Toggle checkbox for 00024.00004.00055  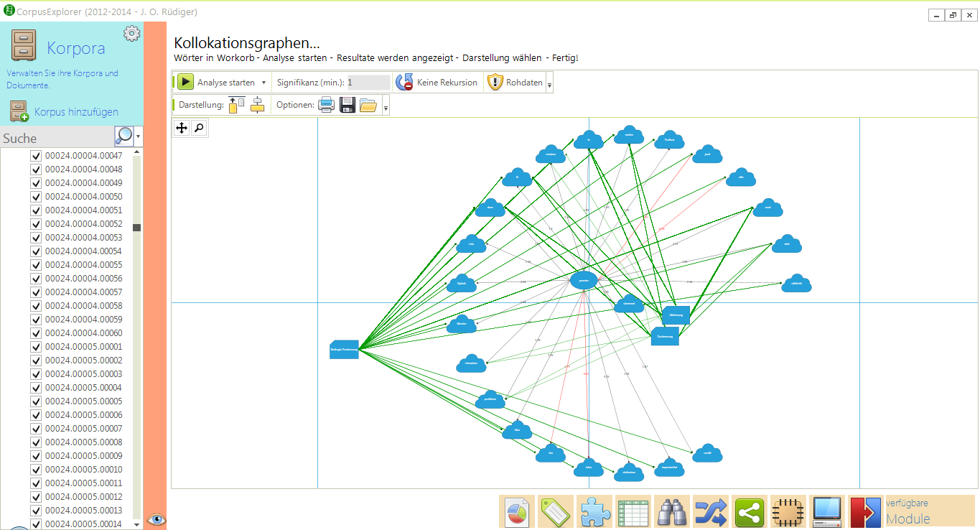tap(36, 265)
